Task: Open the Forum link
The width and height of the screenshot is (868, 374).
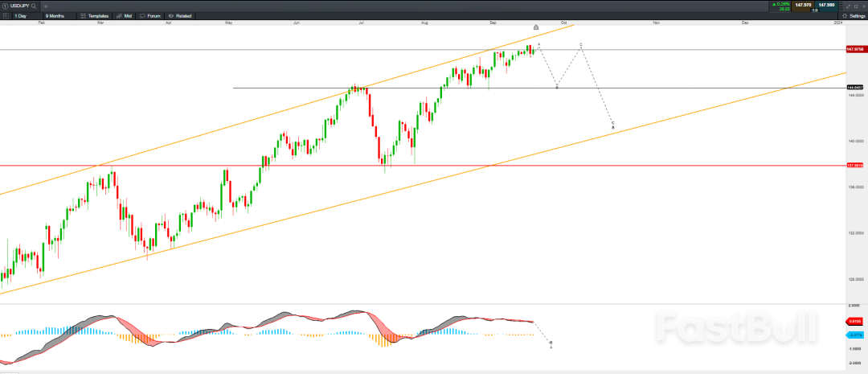Action: tap(150, 15)
